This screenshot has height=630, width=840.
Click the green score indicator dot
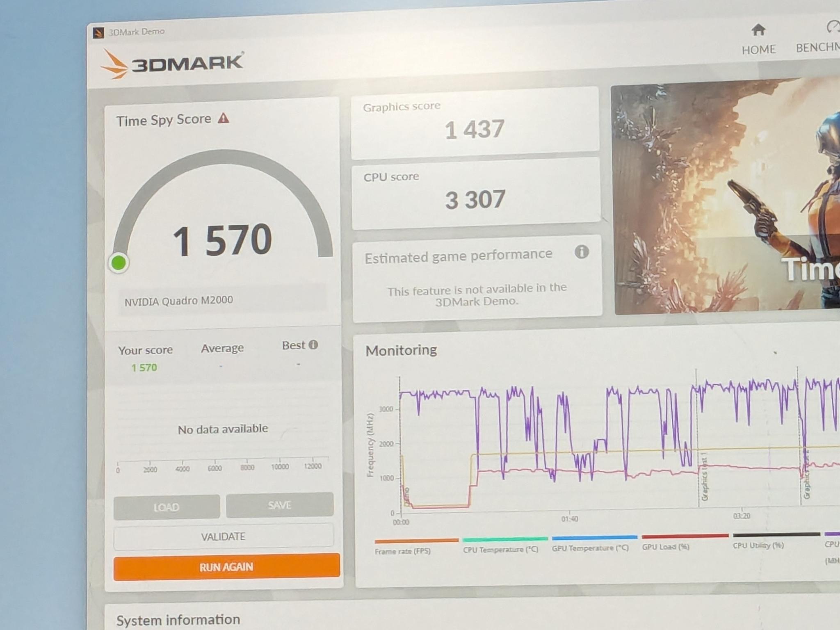(119, 263)
